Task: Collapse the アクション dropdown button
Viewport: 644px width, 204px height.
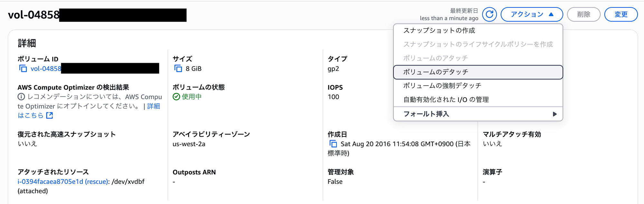Action: 532,15
